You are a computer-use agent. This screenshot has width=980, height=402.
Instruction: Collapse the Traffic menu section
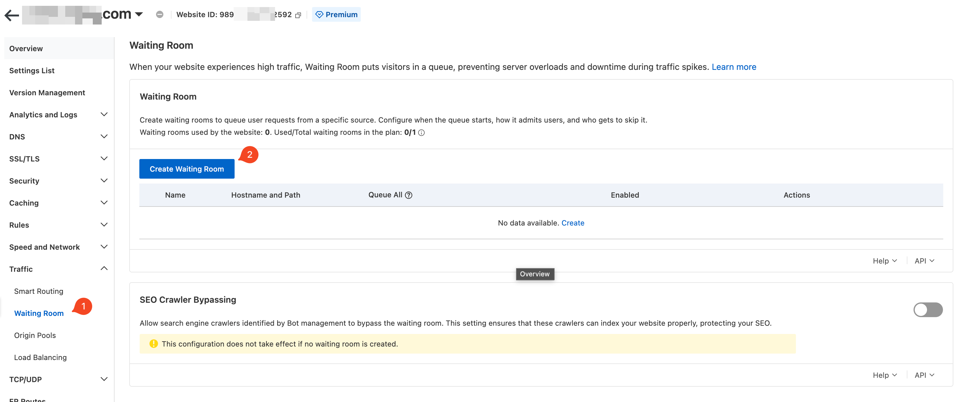[104, 269]
